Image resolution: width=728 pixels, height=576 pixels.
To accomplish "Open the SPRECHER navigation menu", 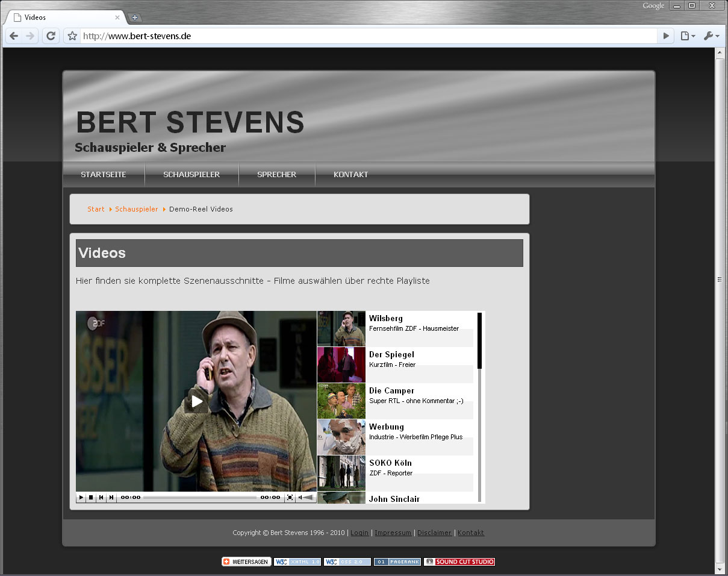I will (276, 175).
